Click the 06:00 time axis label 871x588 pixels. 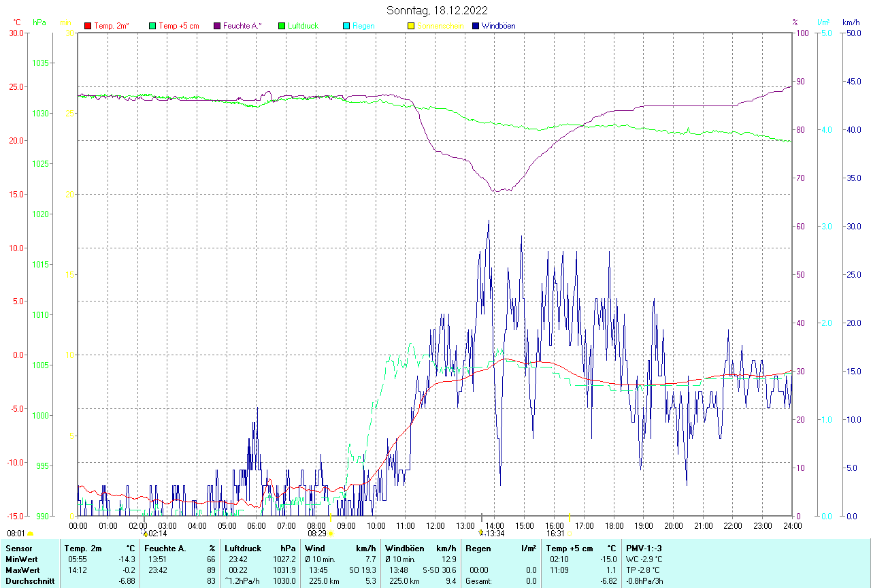pyautogui.click(x=257, y=525)
